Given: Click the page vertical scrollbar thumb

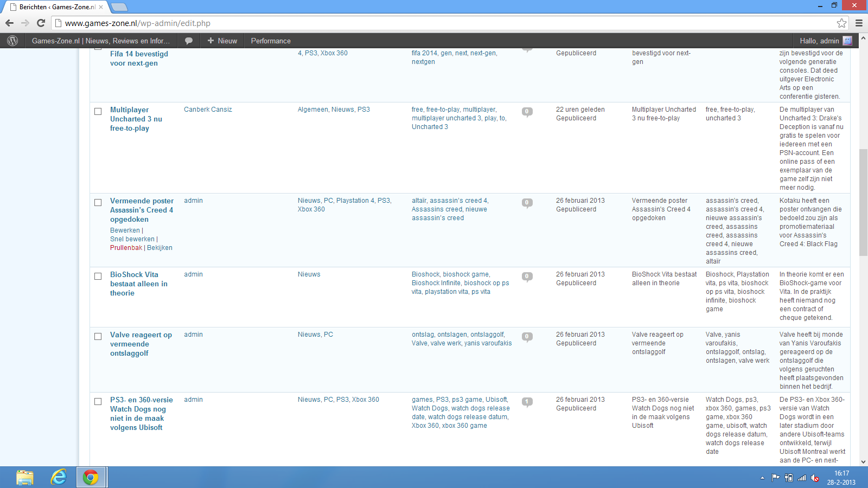Looking at the screenshot, I should (x=863, y=202).
